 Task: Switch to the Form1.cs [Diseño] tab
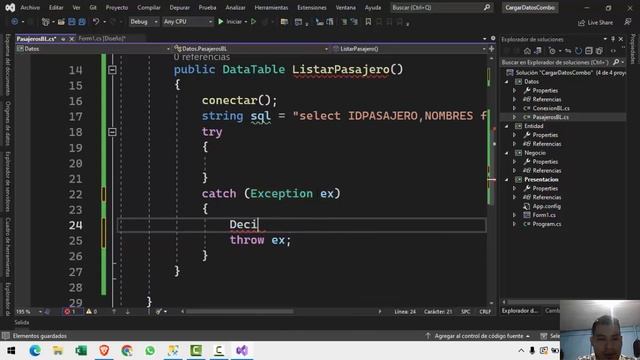point(102,38)
